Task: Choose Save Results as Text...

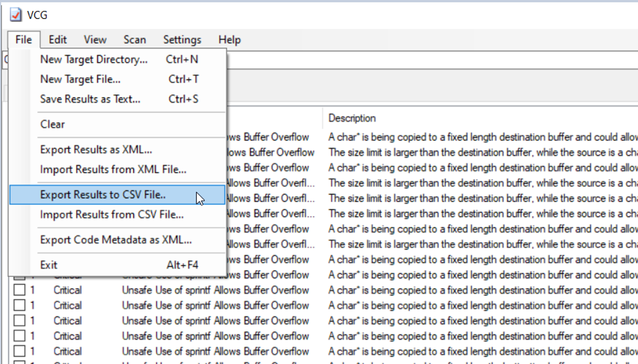Action: [x=117, y=99]
